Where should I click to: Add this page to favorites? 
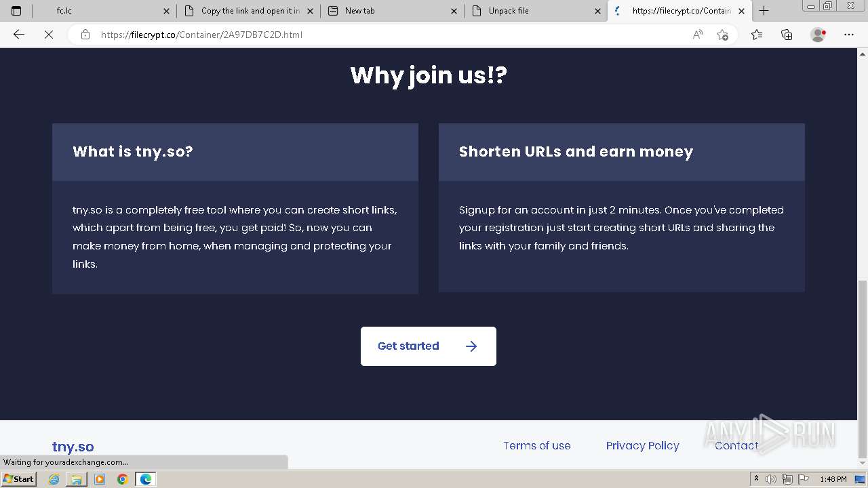[x=722, y=35]
